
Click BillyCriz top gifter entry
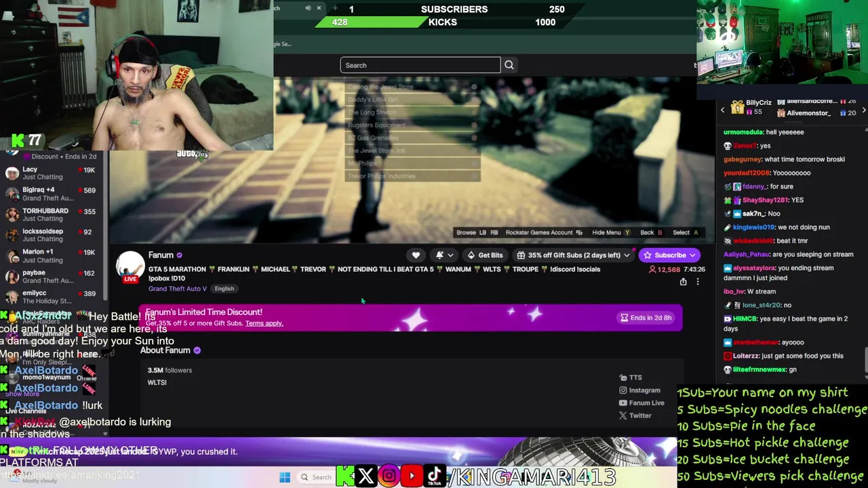[751, 106]
